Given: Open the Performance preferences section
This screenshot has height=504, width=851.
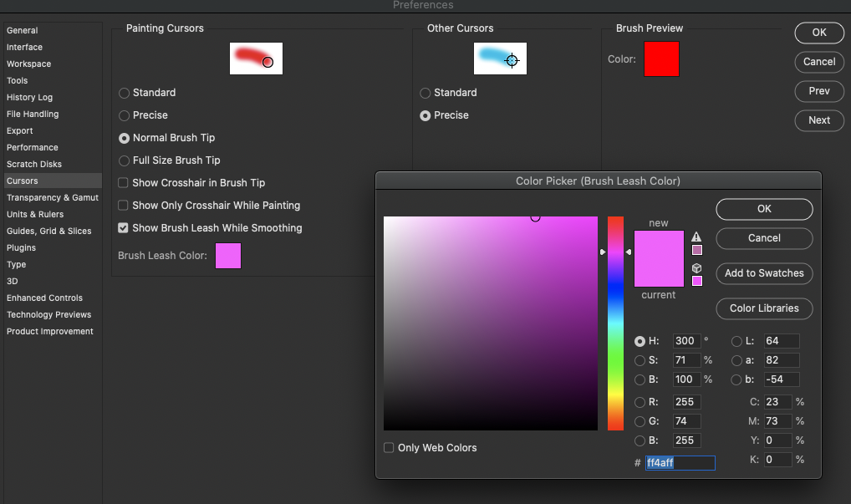Looking at the screenshot, I should coord(32,147).
